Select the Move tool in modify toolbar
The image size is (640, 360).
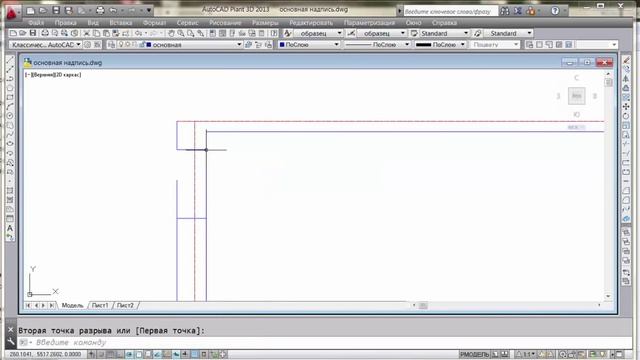(x=626, y=107)
